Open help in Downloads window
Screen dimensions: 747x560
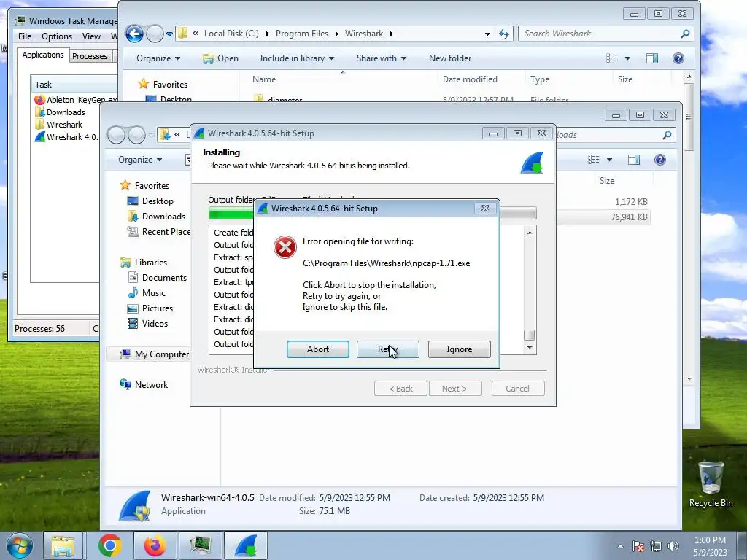click(x=659, y=160)
